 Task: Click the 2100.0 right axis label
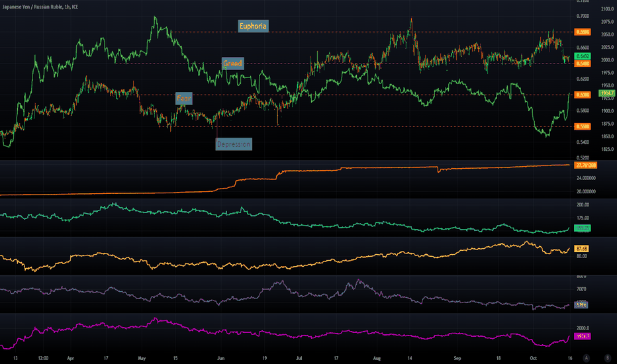pos(607,9)
